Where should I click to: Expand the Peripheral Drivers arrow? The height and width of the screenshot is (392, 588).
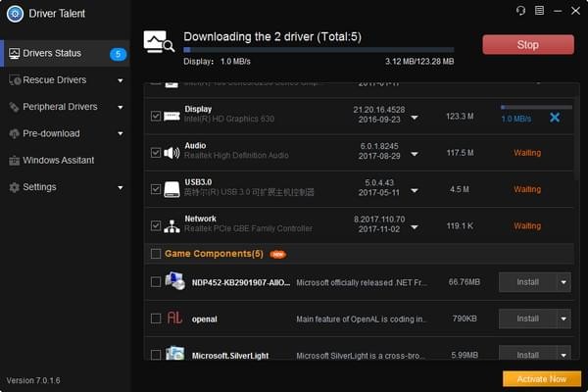[x=121, y=107]
